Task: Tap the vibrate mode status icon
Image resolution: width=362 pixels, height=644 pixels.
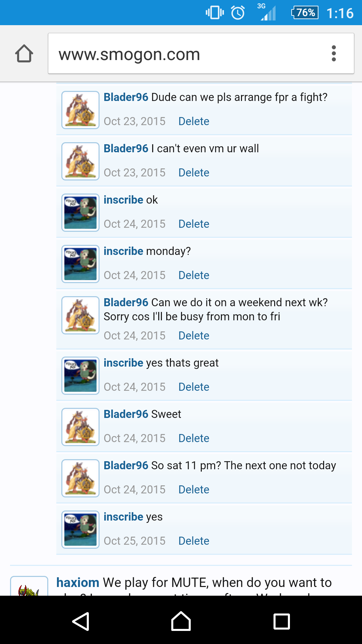Action: 215,13
